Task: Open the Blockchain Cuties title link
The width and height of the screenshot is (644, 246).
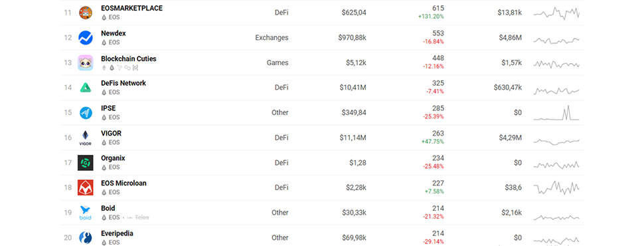Action: click(x=129, y=59)
